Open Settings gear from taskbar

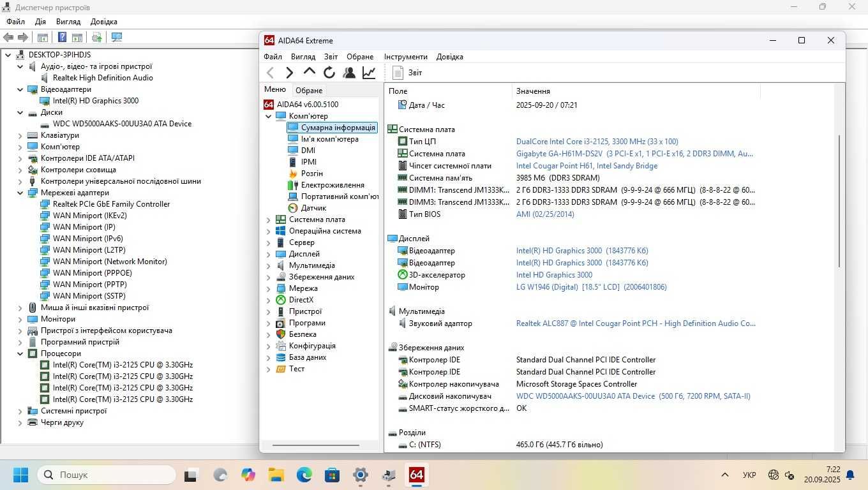pyautogui.click(x=361, y=475)
